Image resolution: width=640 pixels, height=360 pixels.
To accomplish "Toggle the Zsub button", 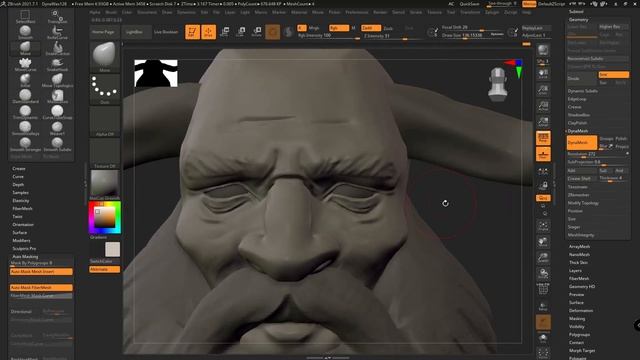I will click(388, 28).
